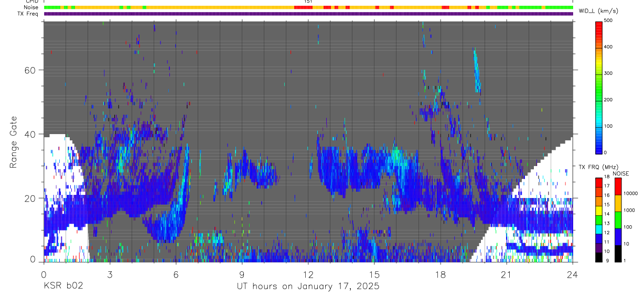Click the purple TX Freq strip above the plot

pyautogui.click(x=308, y=14)
